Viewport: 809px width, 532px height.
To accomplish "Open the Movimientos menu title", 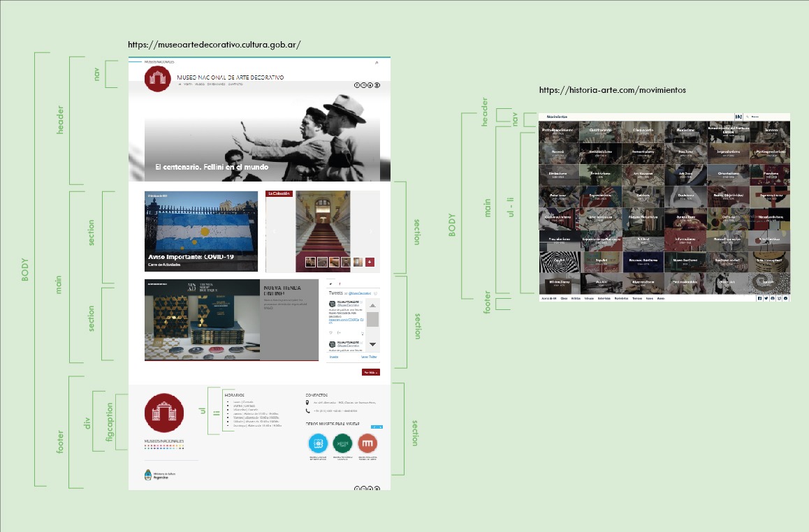I will (x=557, y=117).
